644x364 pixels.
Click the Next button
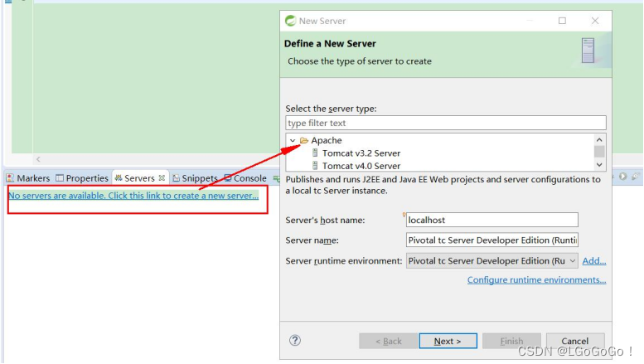click(x=448, y=341)
